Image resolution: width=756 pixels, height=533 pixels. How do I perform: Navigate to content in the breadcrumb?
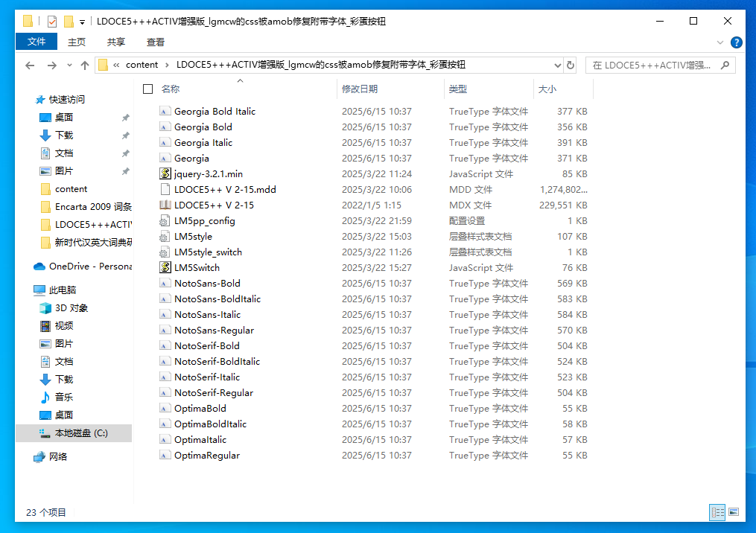click(x=142, y=65)
